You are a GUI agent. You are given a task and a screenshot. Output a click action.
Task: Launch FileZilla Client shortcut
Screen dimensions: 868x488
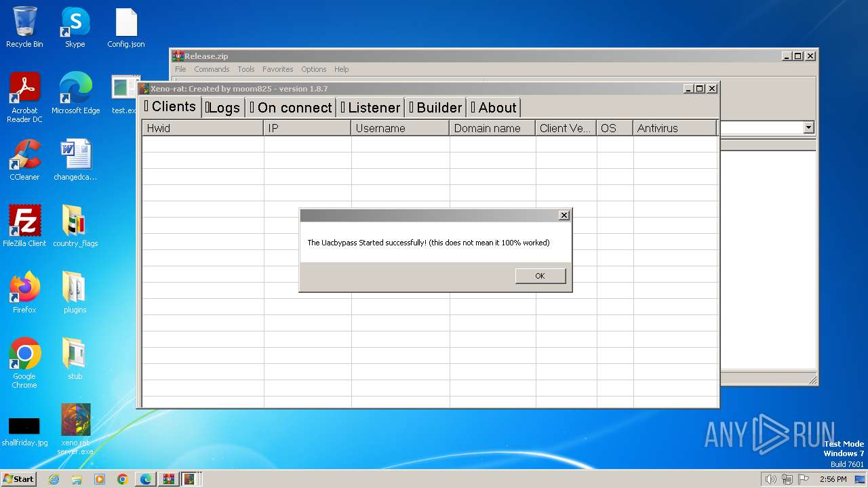point(24,227)
